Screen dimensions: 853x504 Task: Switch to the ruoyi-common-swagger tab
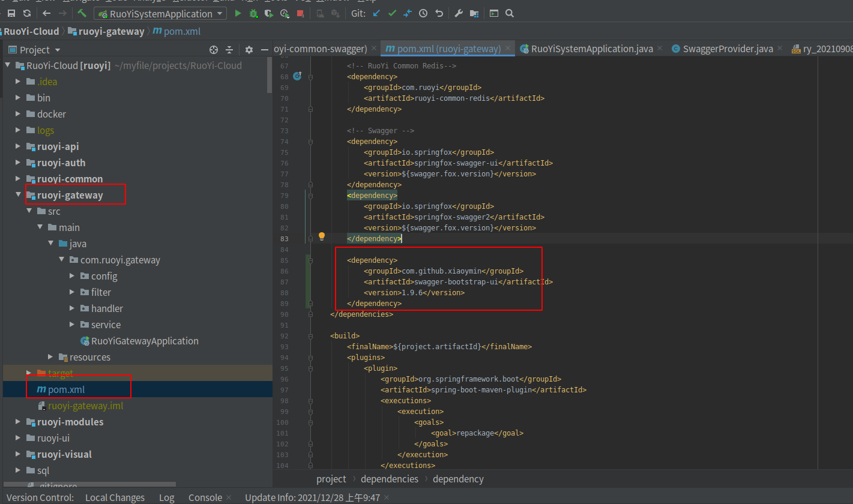coord(326,49)
